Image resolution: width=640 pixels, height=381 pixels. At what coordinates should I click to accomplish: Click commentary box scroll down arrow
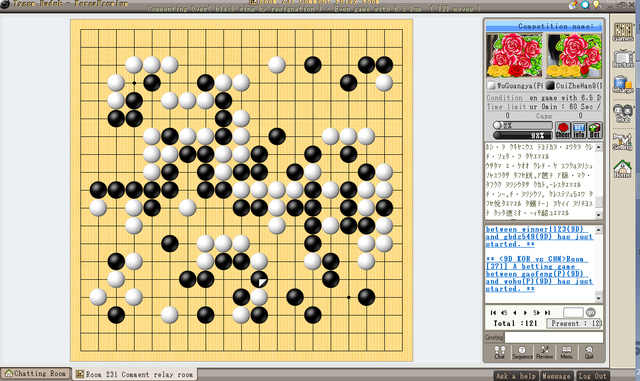click(x=599, y=215)
